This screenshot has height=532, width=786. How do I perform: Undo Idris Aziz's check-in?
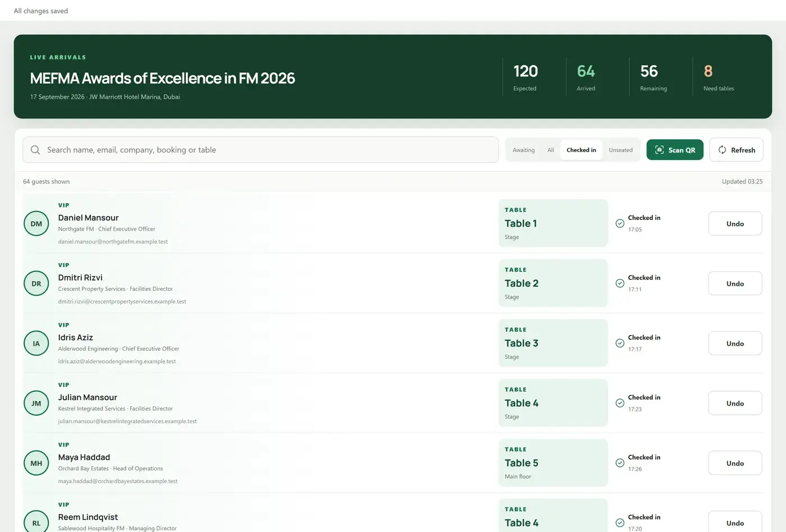click(735, 343)
